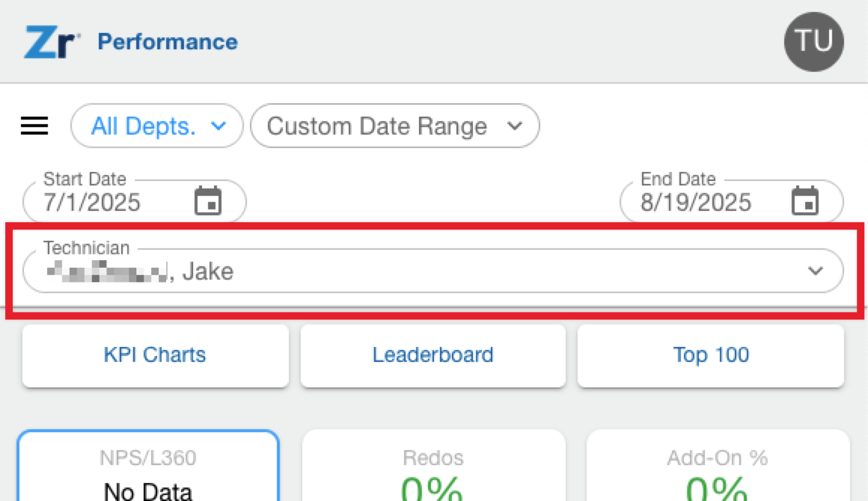868x501 pixels.
Task: Switch to the Leaderboard tab
Action: 433,356
